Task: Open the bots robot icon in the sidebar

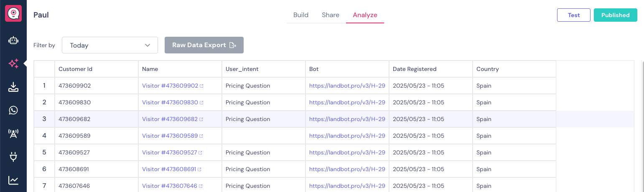Action: (13, 40)
